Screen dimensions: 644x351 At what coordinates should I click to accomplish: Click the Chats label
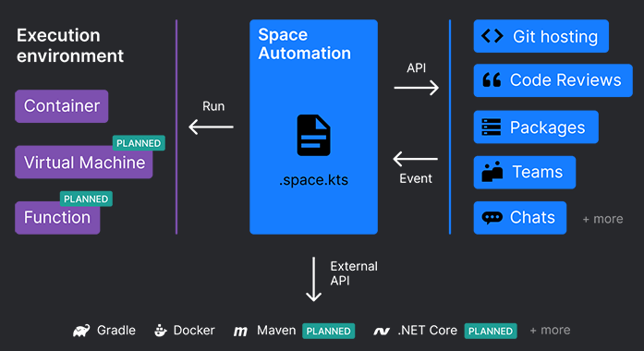coord(532,218)
